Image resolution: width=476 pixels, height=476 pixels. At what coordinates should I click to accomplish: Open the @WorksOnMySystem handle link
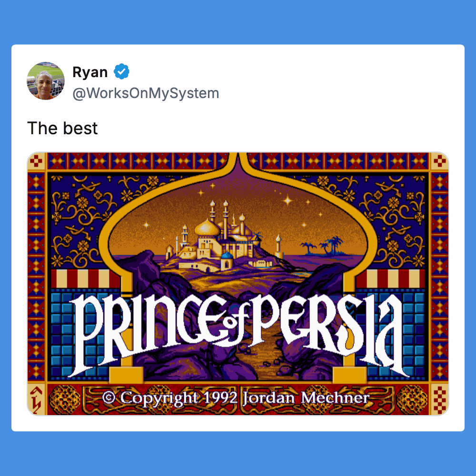point(146,93)
